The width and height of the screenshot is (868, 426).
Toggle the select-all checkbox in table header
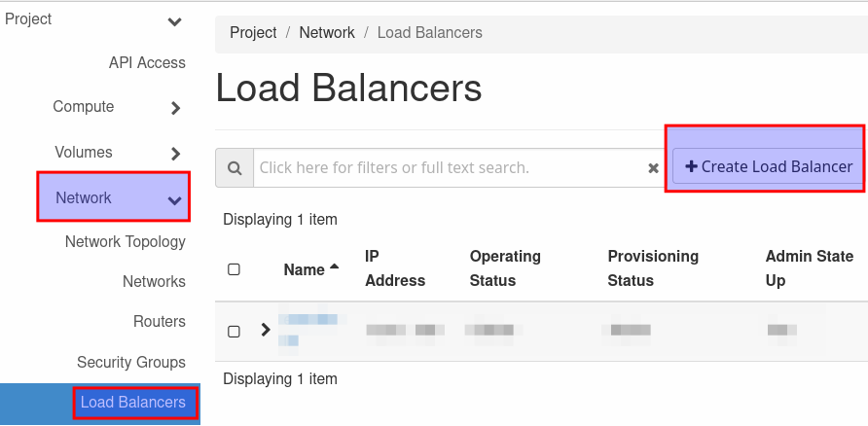coord(234,269)
